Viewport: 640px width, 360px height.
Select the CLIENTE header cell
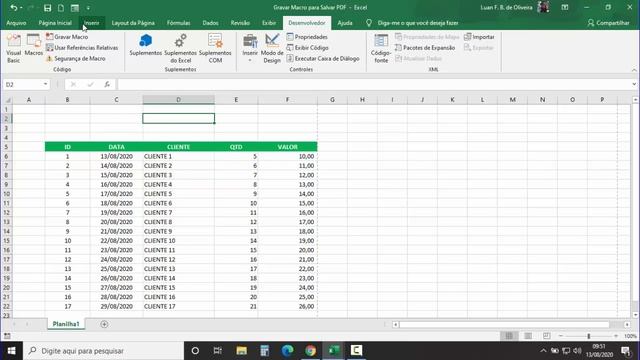pyautogui.click(x=178, y=147)
